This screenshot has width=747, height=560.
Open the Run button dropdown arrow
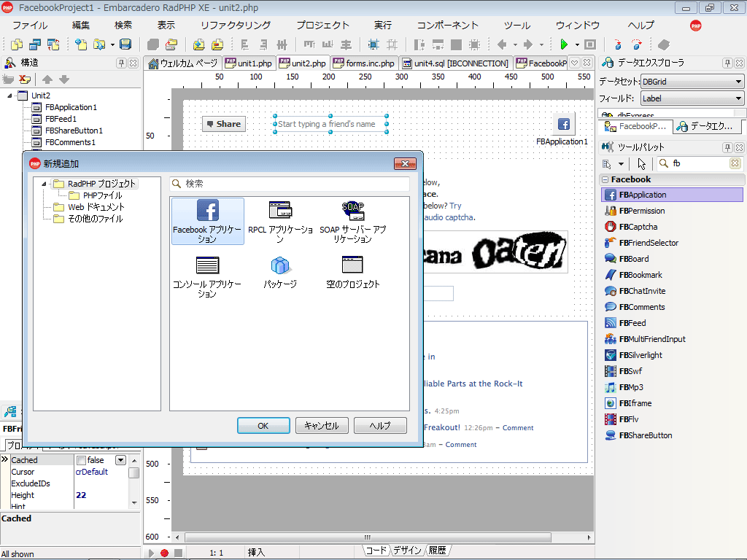click(x=577, y=44)
